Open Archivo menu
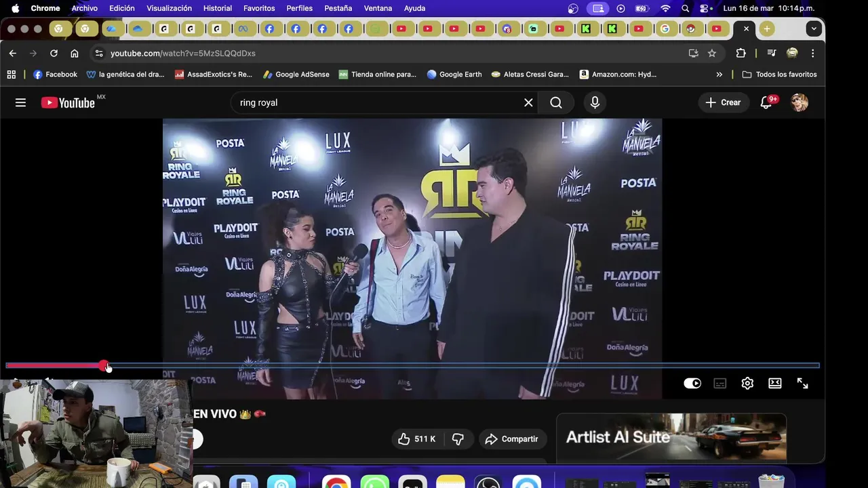This screenshot has height=488, width=868. [85, 8]
